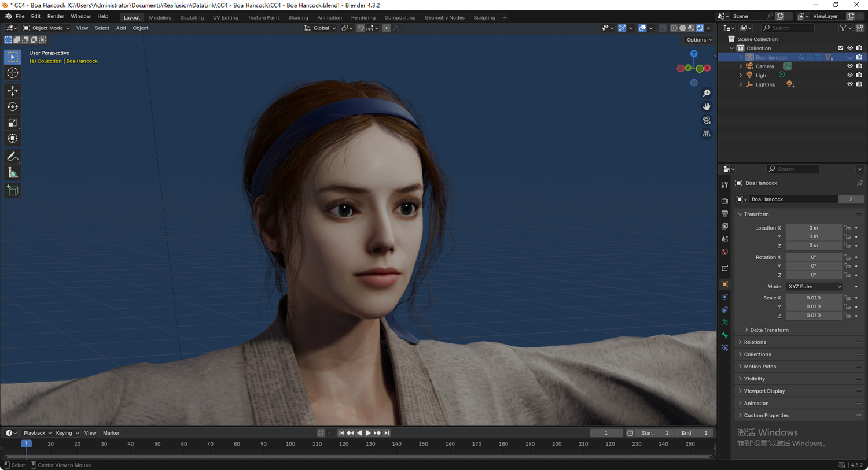This screenshot has width=868, height=470.
Task: Hide the Light object with its eye icon
Action: point(850,75)
